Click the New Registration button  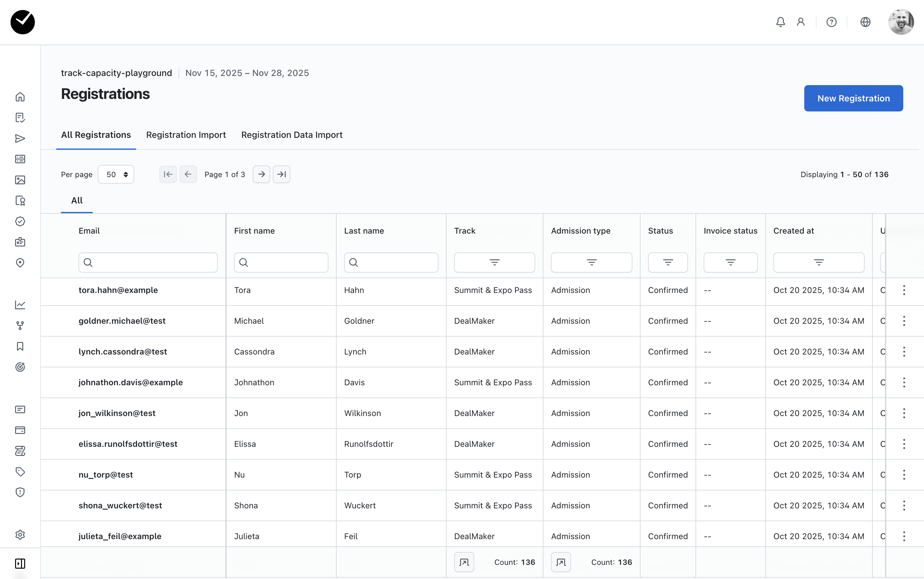point(853,98)
